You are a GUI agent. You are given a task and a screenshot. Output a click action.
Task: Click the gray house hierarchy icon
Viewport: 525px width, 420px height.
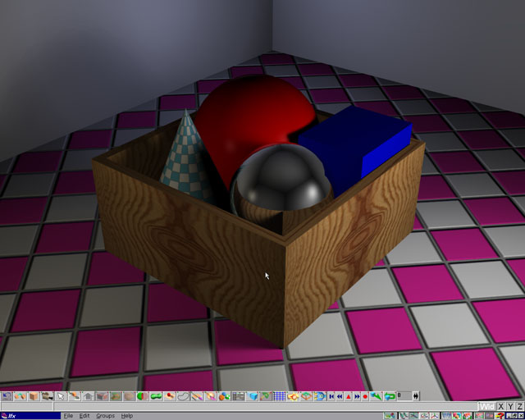point(89,396)
